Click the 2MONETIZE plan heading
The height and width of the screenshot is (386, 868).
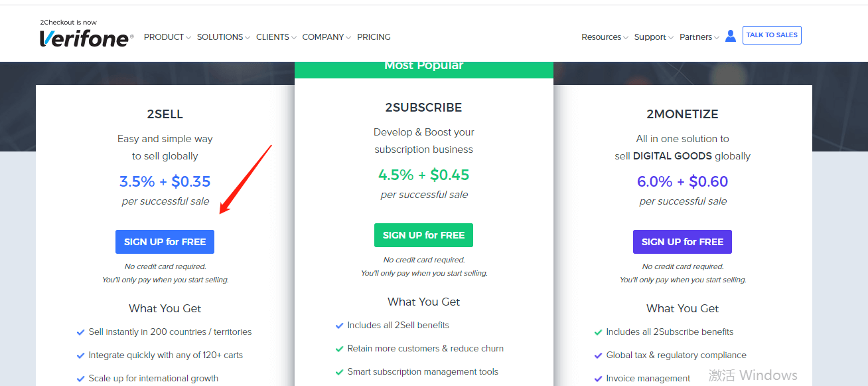coord(682,114)
